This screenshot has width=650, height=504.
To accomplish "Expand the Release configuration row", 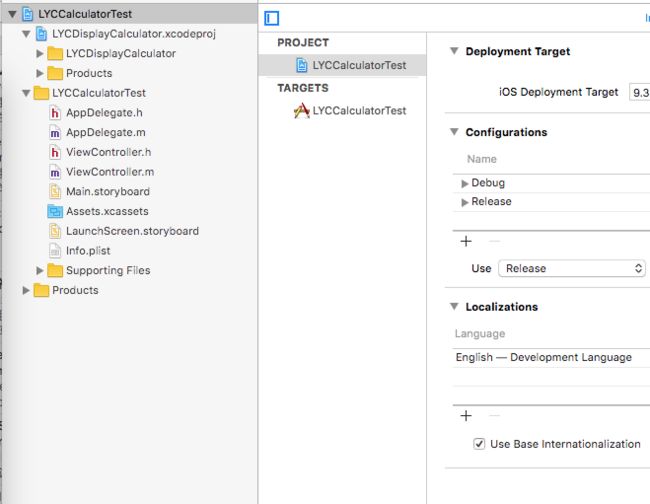I will click(465, 202).
